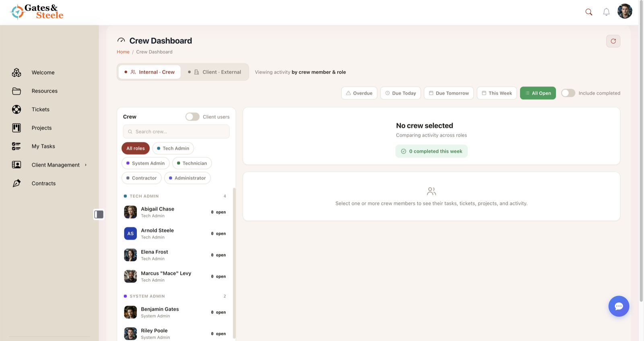Click Marcus "Mace" Levy's avatar

coord(130,277)
